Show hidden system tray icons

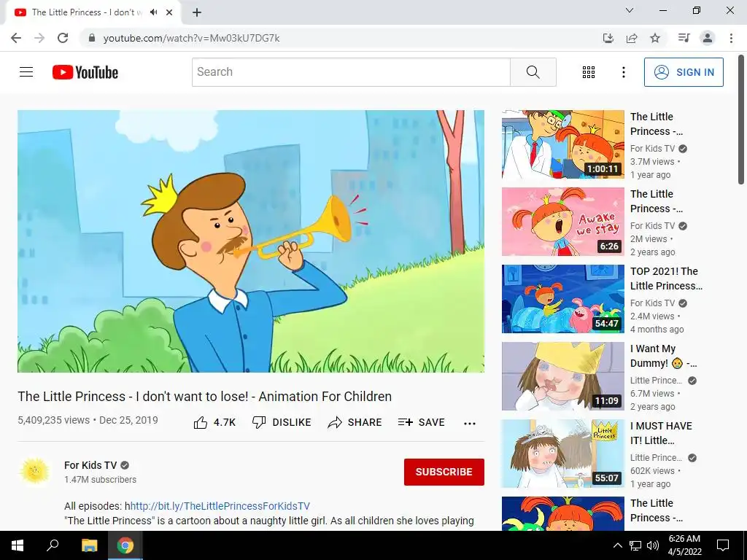tap(617, 545)
